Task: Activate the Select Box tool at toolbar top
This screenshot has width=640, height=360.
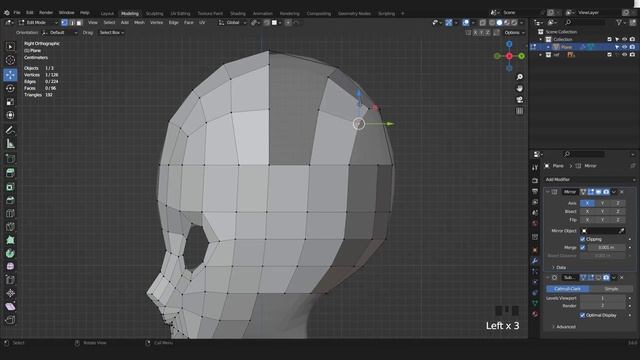Action: point(10,47)
